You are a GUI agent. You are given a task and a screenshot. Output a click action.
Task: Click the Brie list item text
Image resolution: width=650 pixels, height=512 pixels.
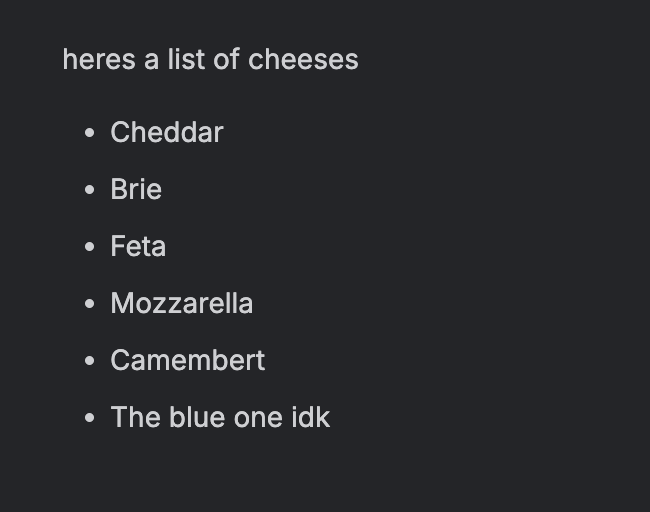136,189
